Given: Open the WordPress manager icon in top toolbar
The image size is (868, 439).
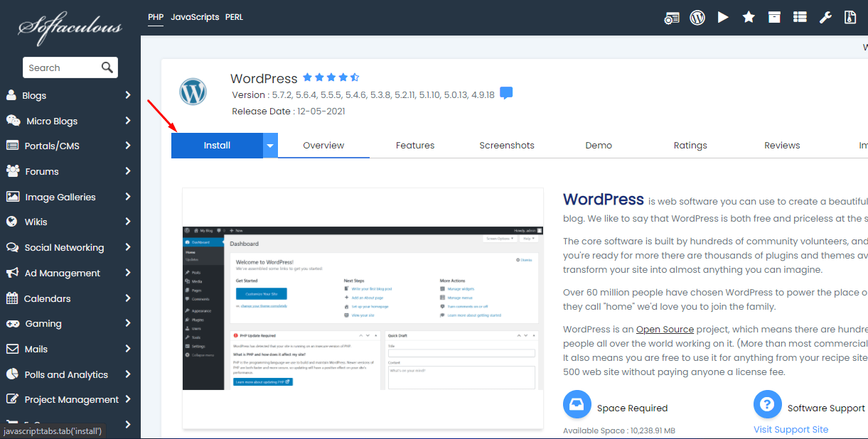Looking at the screenshot, I should tap(697, 18).
